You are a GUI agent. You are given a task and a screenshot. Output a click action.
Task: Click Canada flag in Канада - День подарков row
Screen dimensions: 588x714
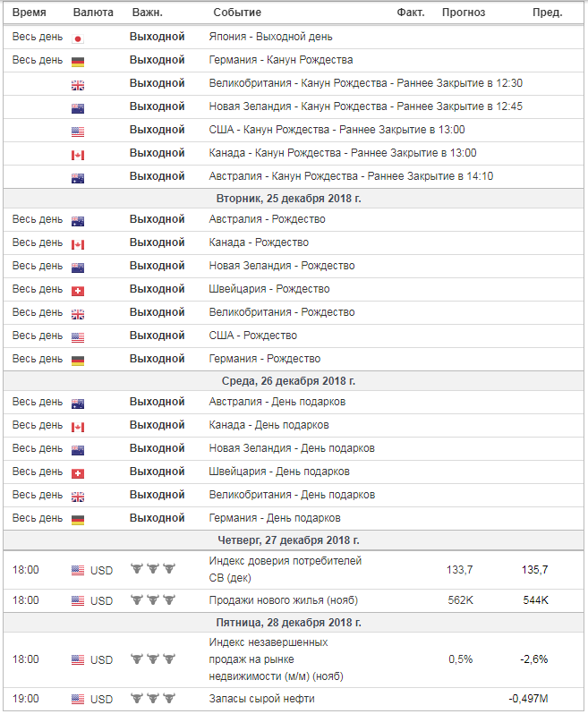coord(78,426)
